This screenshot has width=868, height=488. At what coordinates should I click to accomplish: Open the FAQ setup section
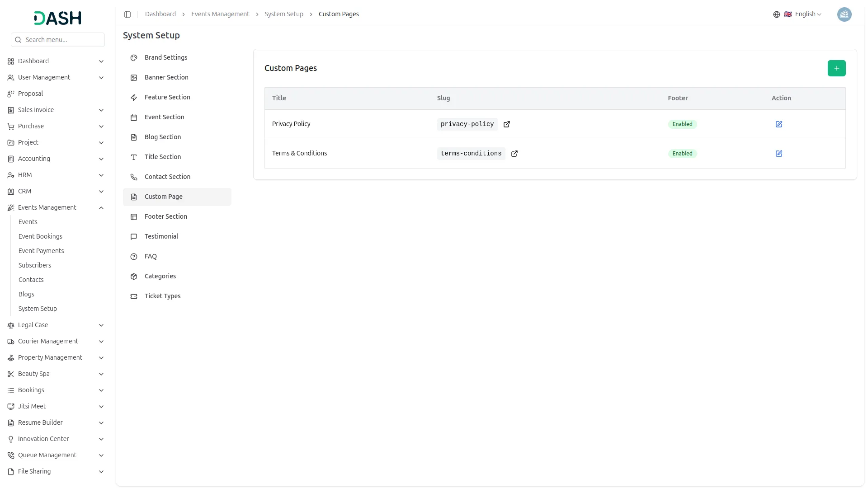pos(151,256)
